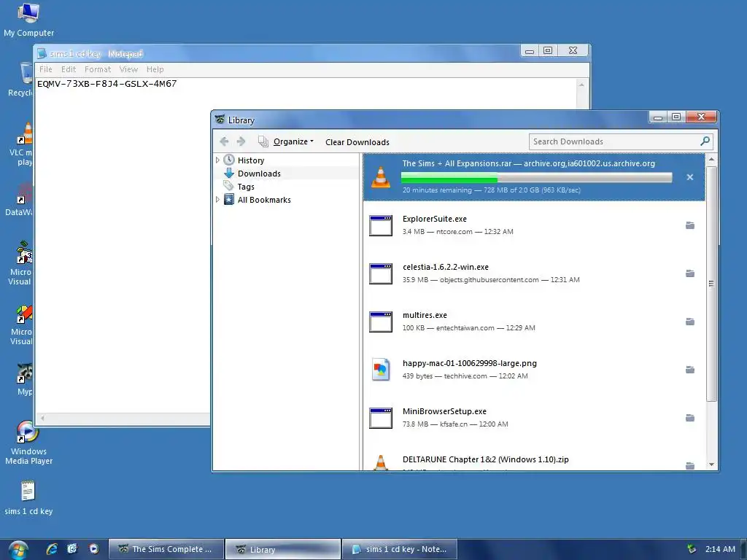Open Notepad Format menu
Viewport: 747px width, 560px height.
point(98,69)
